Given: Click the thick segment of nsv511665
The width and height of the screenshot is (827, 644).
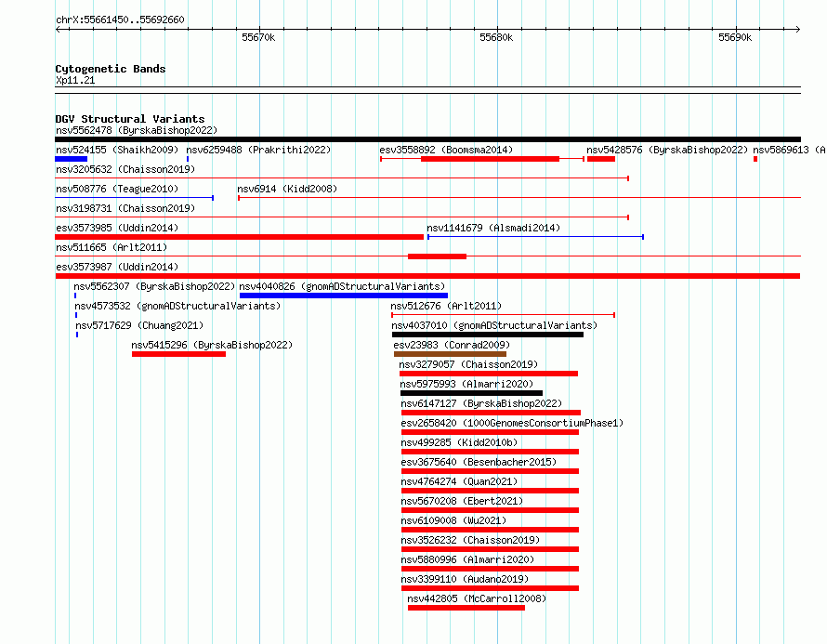Looking at the screenshot, I should tap(438, 256).
